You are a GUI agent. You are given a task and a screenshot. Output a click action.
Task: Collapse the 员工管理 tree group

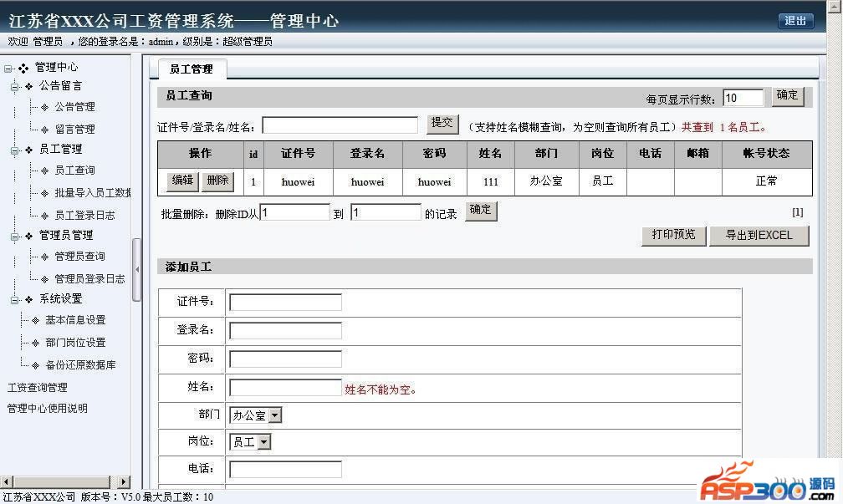tap(15, 150)
